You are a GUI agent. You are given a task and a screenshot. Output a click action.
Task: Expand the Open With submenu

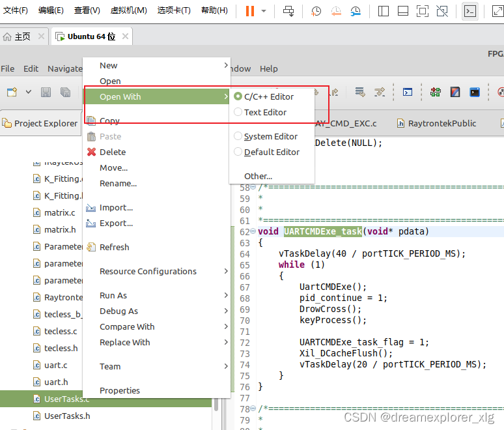(x=156, y=96)
